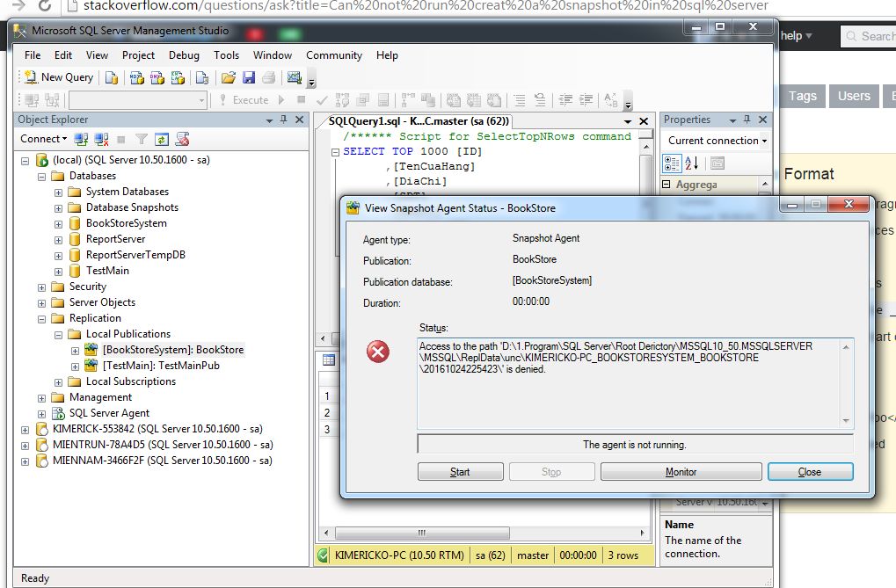Close the Object Explorer panel
This screenshot has height=588, width=896.
300,120
